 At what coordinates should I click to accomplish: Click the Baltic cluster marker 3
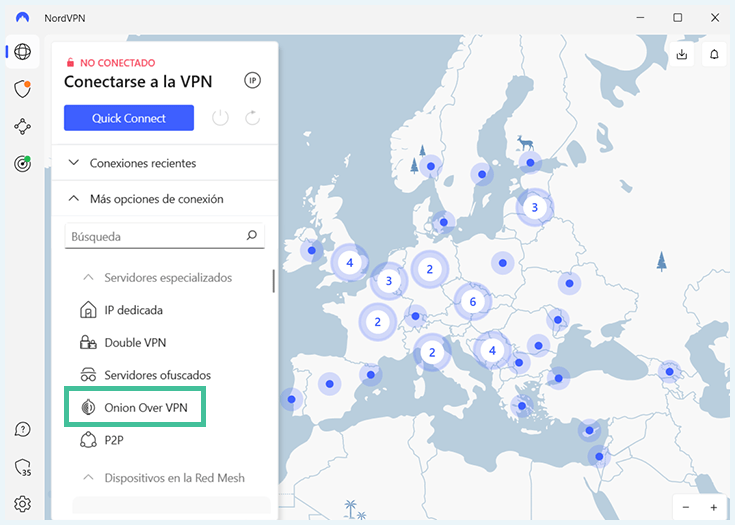[x=534, y=207]
